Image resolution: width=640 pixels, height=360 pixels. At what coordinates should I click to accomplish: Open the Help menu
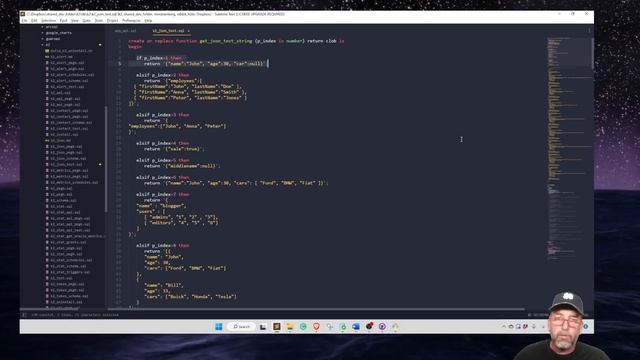(x=148, y=20)
